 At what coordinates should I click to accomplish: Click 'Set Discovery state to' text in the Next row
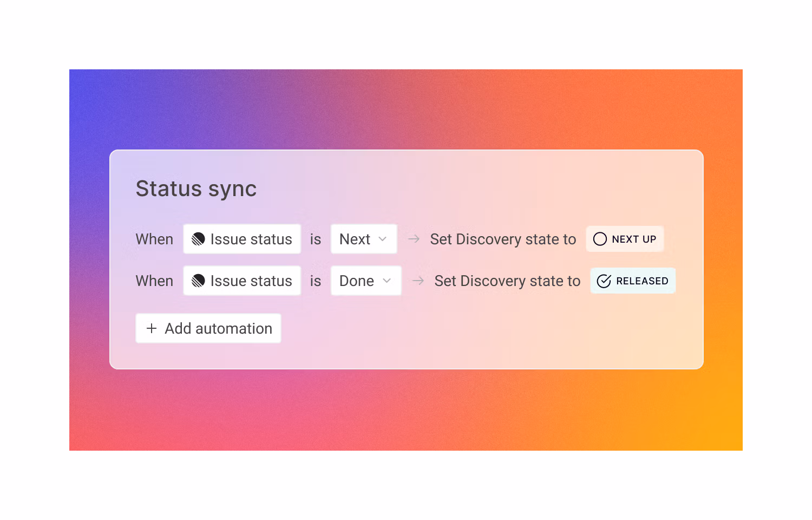pos(503,239)
